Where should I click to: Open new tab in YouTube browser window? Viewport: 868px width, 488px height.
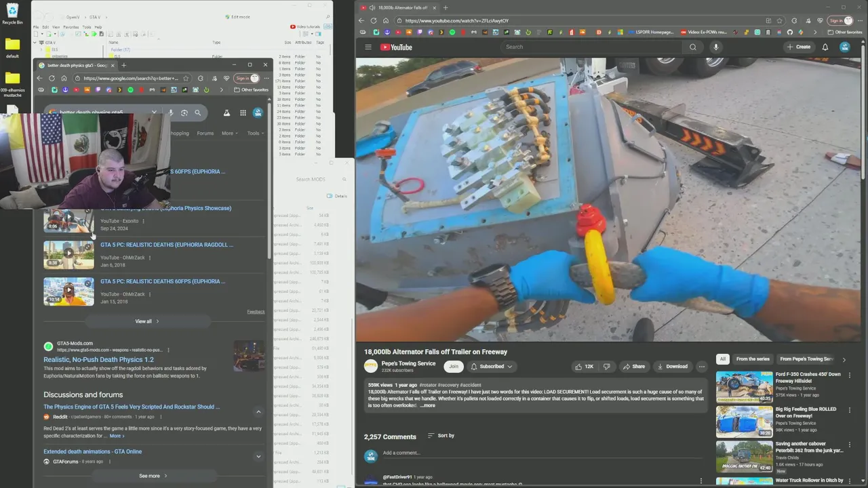pyautogui.click(x=445, y=7)
